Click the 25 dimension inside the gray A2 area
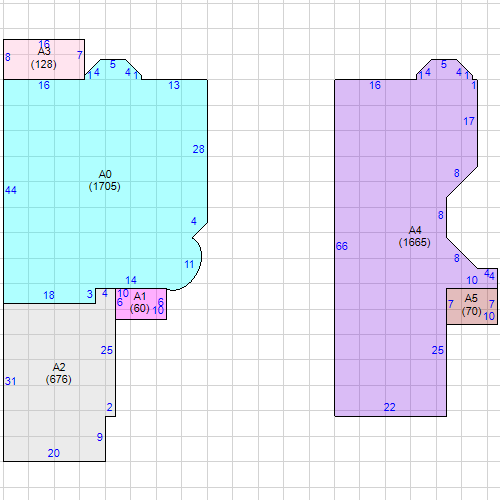Viewport: 500px width, 500px height. [107, 350]
